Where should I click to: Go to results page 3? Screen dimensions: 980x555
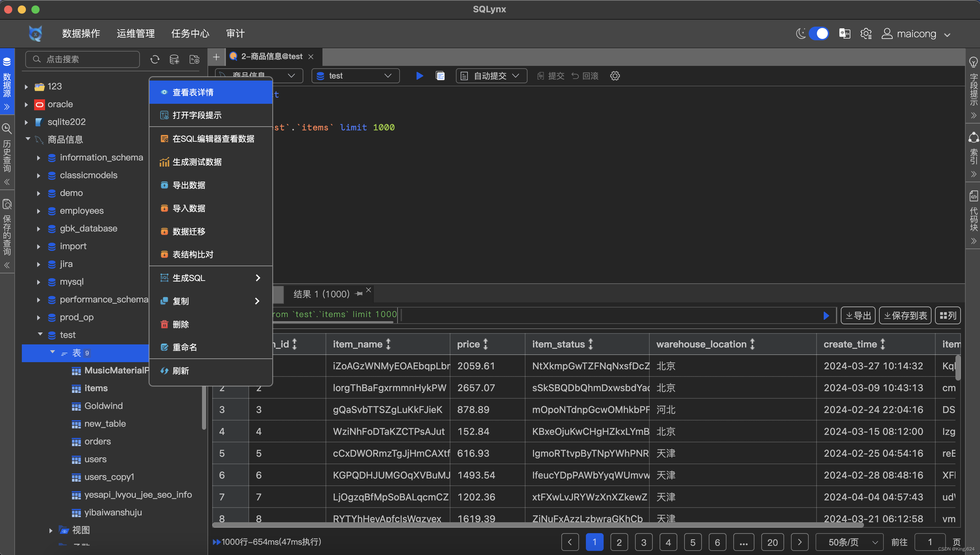(643, 542)
